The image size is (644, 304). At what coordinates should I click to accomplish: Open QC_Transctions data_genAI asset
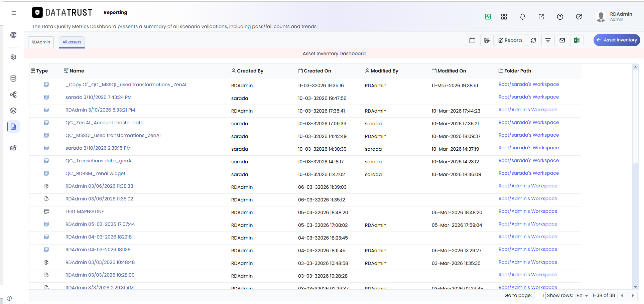(99, 161)
